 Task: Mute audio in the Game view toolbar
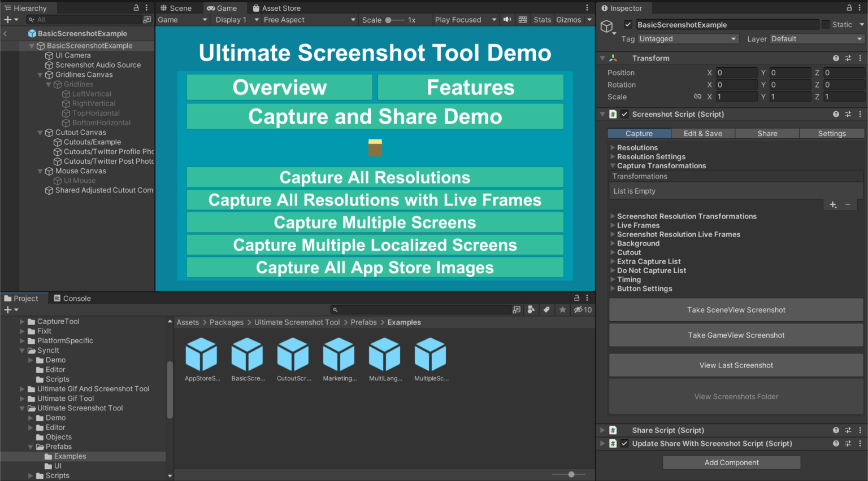click(506, 19)
